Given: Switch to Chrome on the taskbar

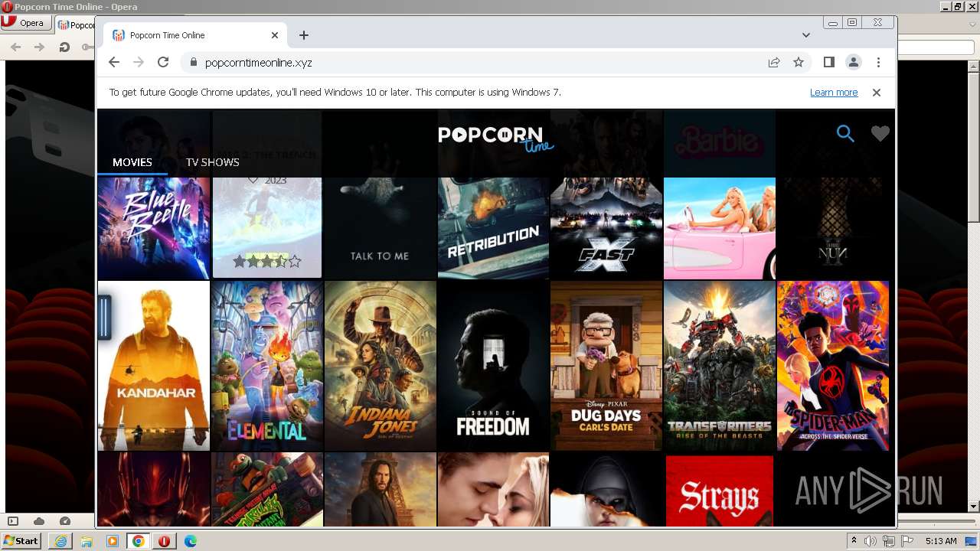Looking at the screenshot, I should 139,541.
